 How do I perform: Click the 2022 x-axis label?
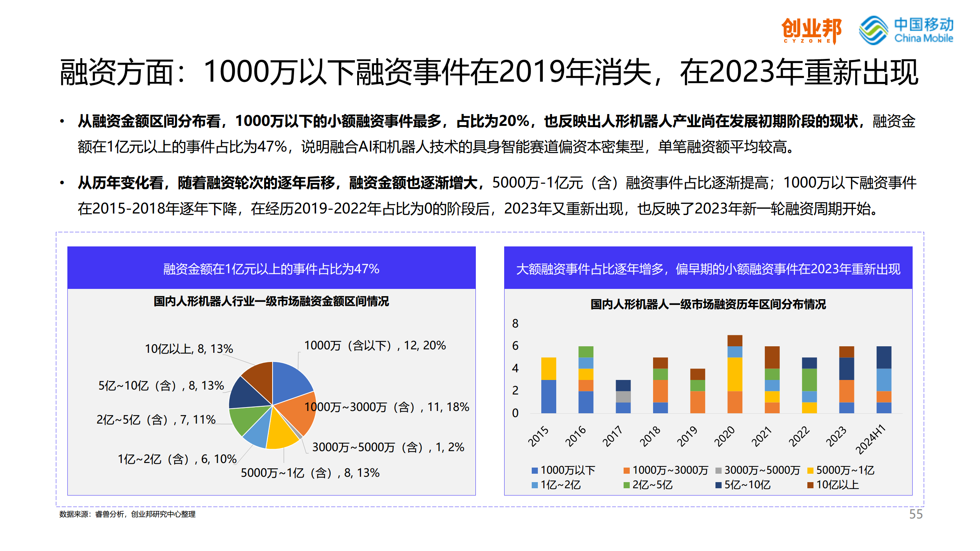coord(799,436)
